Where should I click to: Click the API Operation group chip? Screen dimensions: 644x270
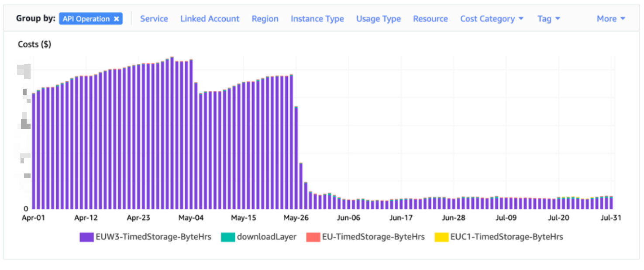point(86,19)
